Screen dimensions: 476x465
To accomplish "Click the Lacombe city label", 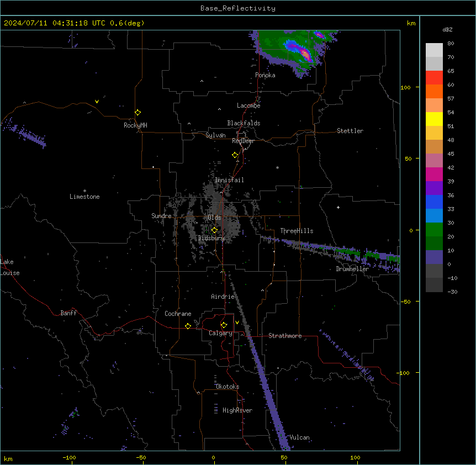I will (248, 105).
